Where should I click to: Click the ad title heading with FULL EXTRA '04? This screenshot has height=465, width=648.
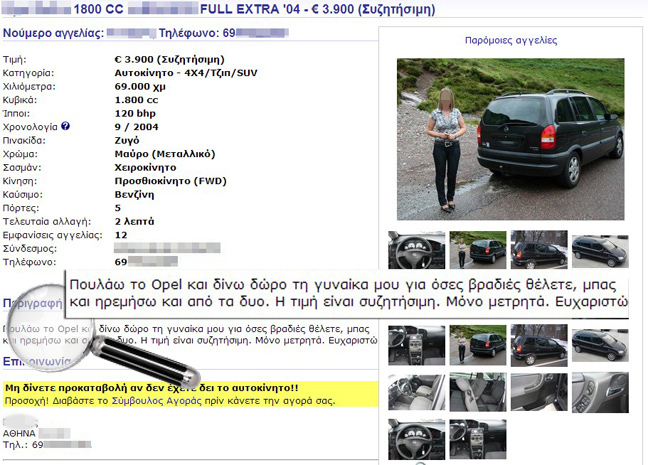219,9
